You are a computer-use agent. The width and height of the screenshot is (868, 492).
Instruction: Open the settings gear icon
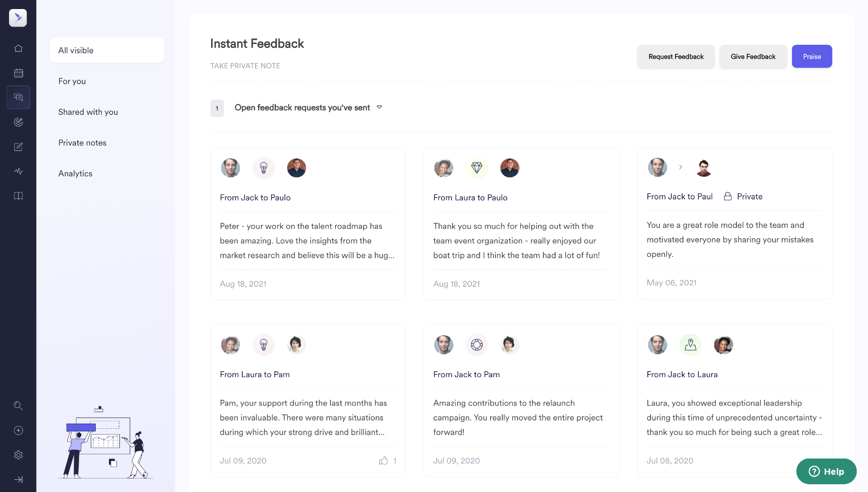pyautogui.click(x=18, y=455)
